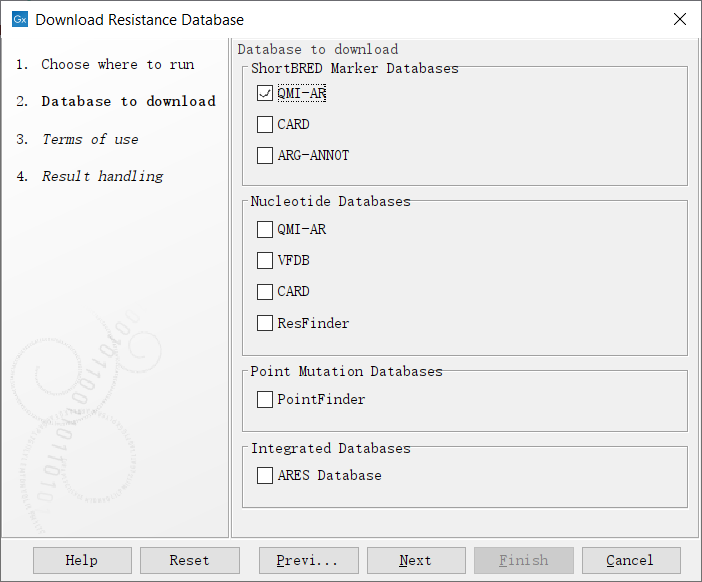Image resolution: width=702 pixels, height=582 pixels.
Task: Enable the ARES Database checkbox
Action: [x=265, y=475]
